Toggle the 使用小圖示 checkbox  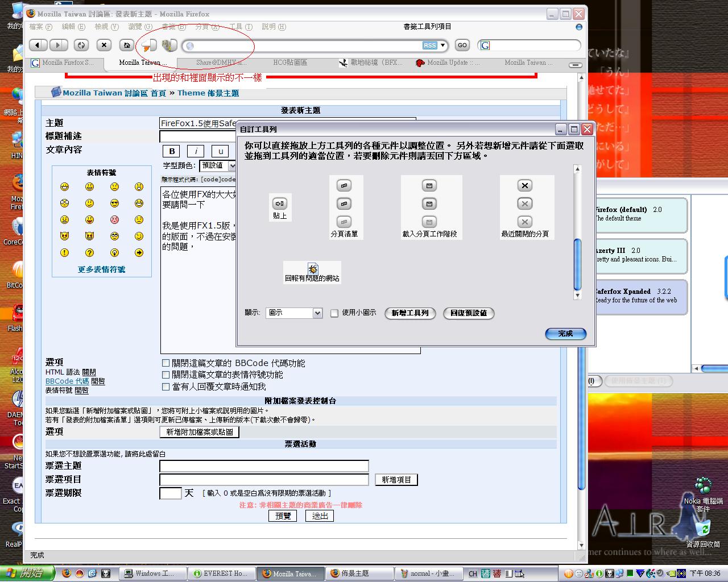click(x=334, y=313)
